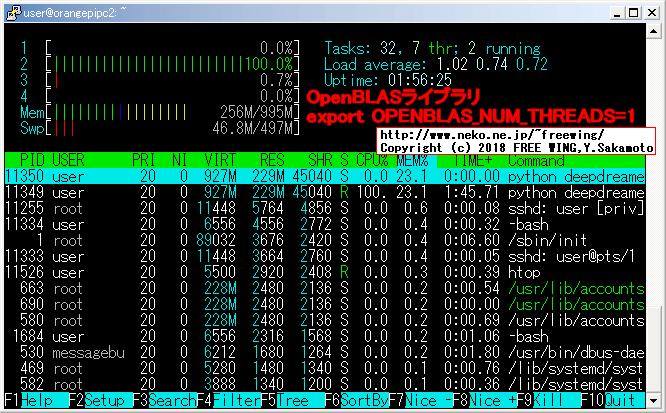Select sshd: user [priv] process row
666x413 pixels.
coord(325,208)
